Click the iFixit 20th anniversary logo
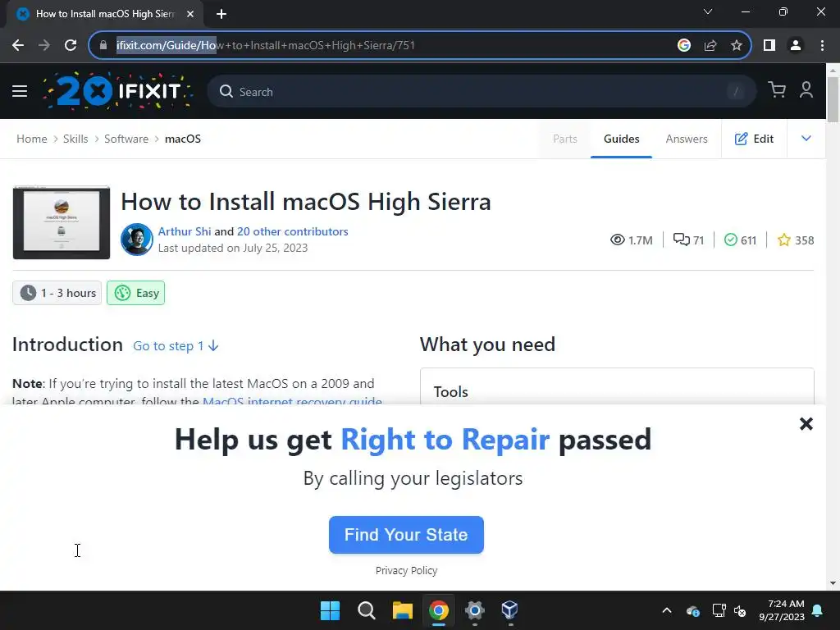 click(x=117, y=91)
